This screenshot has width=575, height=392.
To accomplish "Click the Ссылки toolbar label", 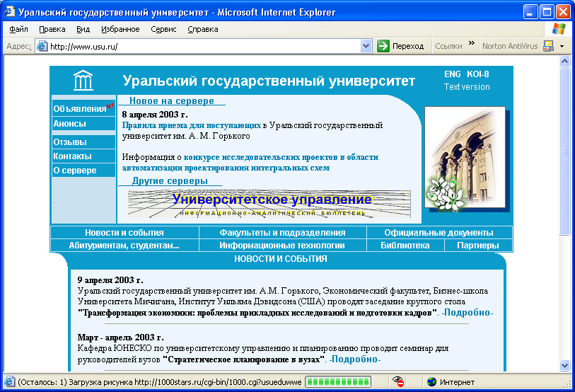I will click(x=448, y=46).
